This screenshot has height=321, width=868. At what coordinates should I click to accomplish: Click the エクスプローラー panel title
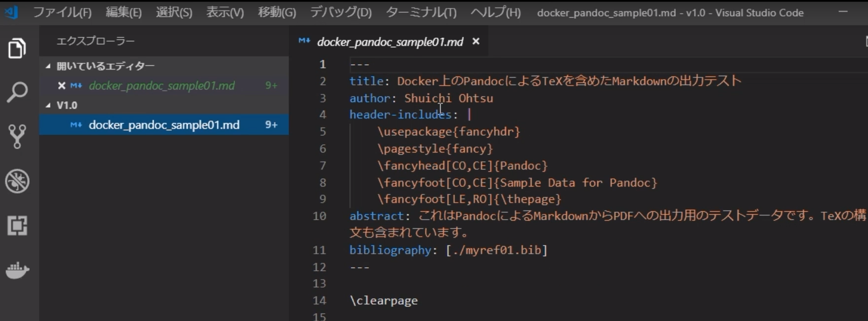coord(95,41)
